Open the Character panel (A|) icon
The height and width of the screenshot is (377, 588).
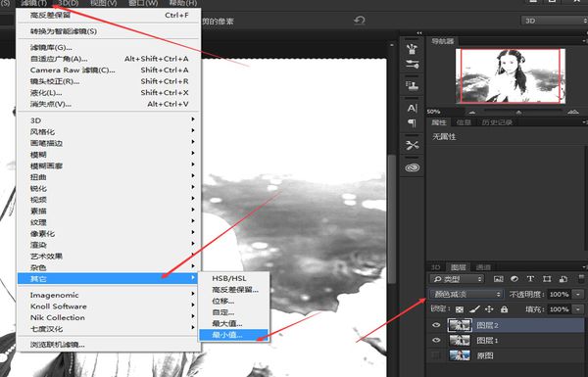point(412,109)
